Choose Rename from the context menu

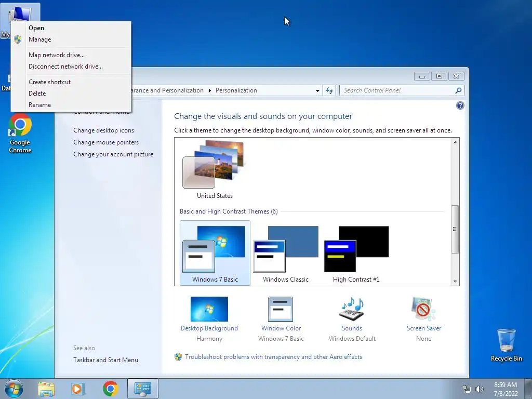(71, 105)
